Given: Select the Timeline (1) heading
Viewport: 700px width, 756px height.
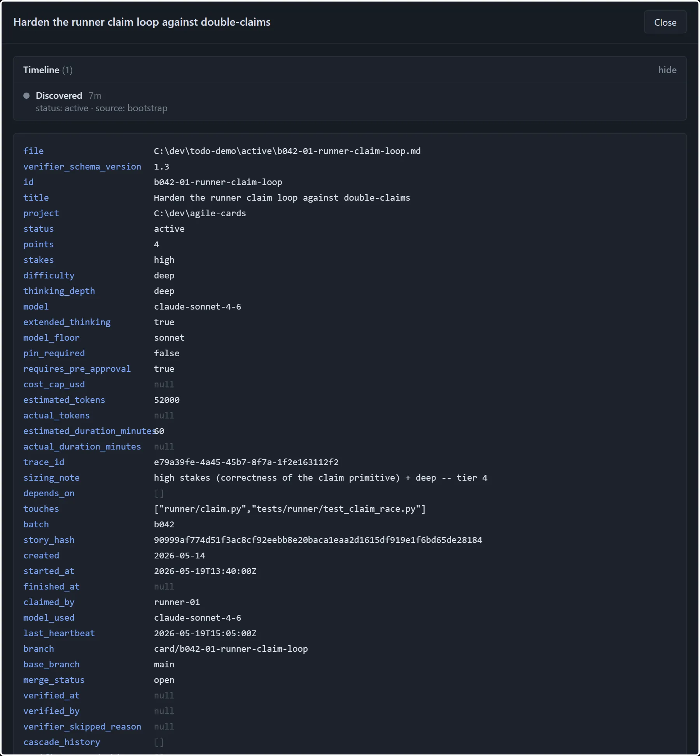Looking at the screenshot, I should (x=48, y=70).
